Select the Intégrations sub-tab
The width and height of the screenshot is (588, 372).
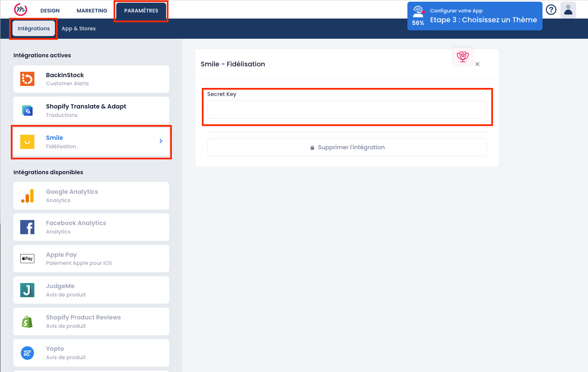(x=34, y=28)
